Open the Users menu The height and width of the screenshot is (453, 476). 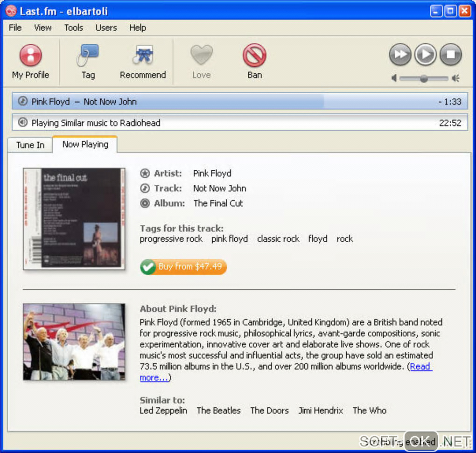(x=106, y=28)
